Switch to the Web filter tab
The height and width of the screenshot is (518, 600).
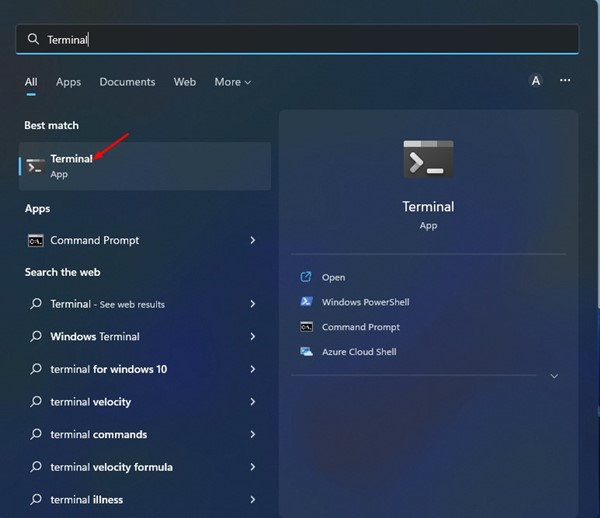click(185, 82)
